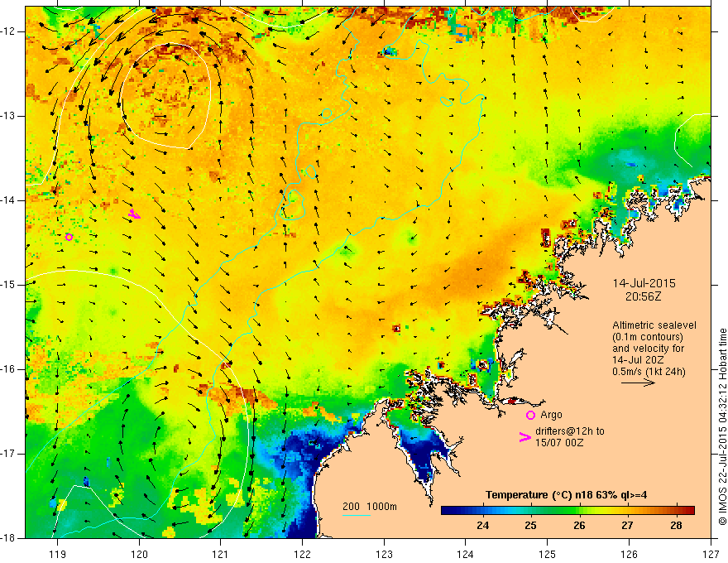The height and width of the screenshot is (563, 728).
Task: Click the "0.5m/s (1kt 24h)" label
Action: (649, 372)
